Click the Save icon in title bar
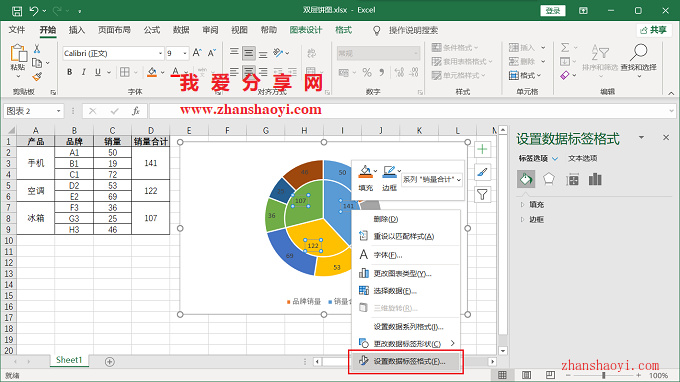This screenshot has height=382, width=680. pyautogui.click(x=17, y=11)
